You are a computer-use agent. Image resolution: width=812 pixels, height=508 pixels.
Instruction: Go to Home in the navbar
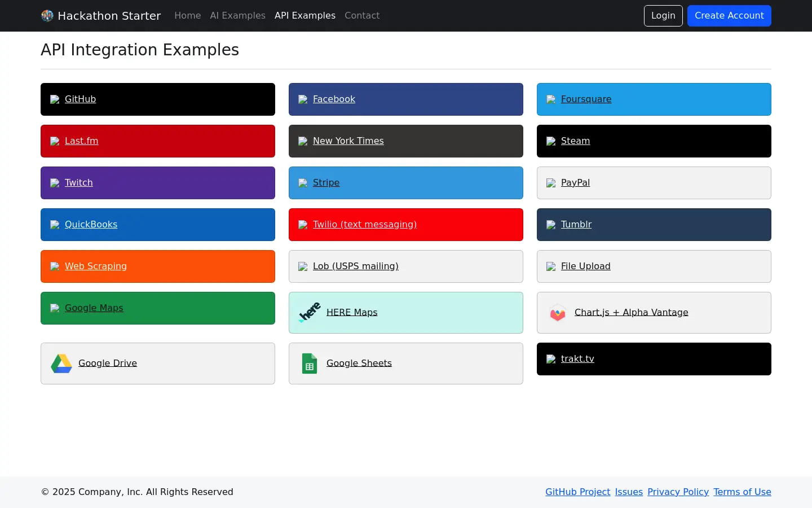188,16
